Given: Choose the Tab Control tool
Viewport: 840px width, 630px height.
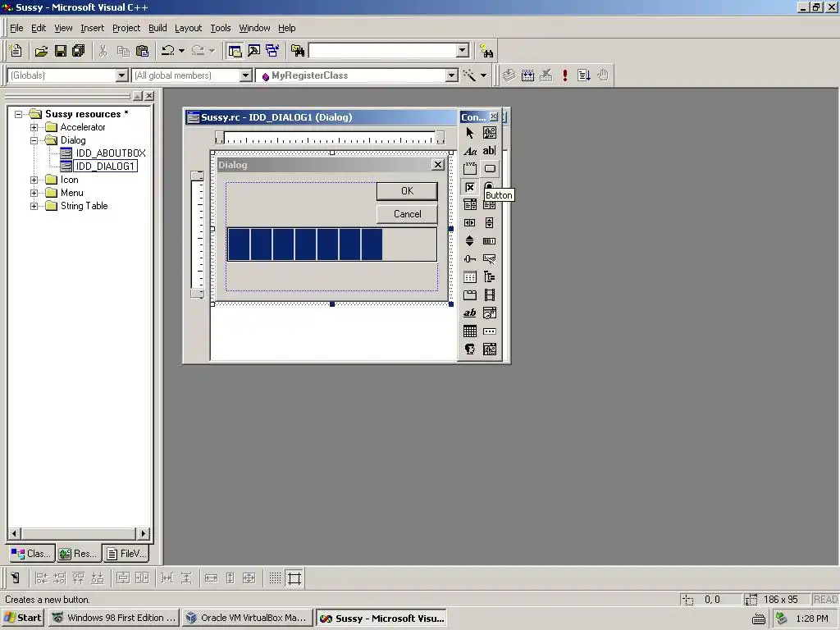Looking at the screenshot, I should pos(470,294).
